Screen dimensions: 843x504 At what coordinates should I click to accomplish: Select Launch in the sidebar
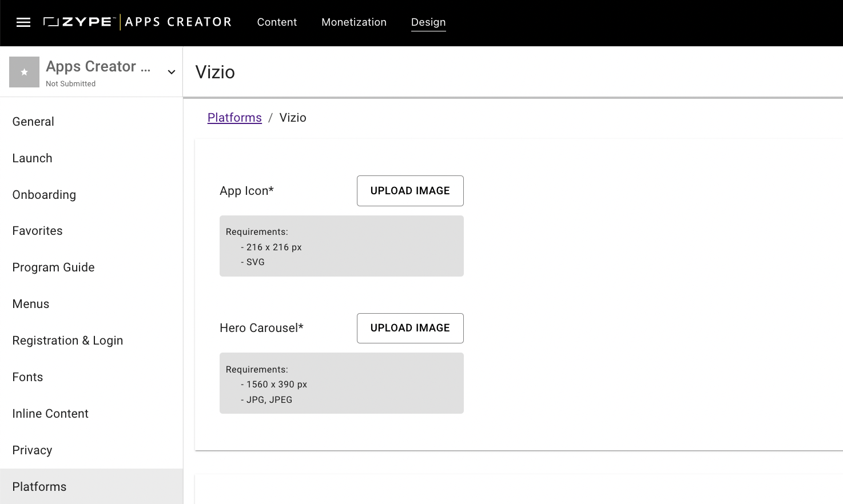pos(92,158)
